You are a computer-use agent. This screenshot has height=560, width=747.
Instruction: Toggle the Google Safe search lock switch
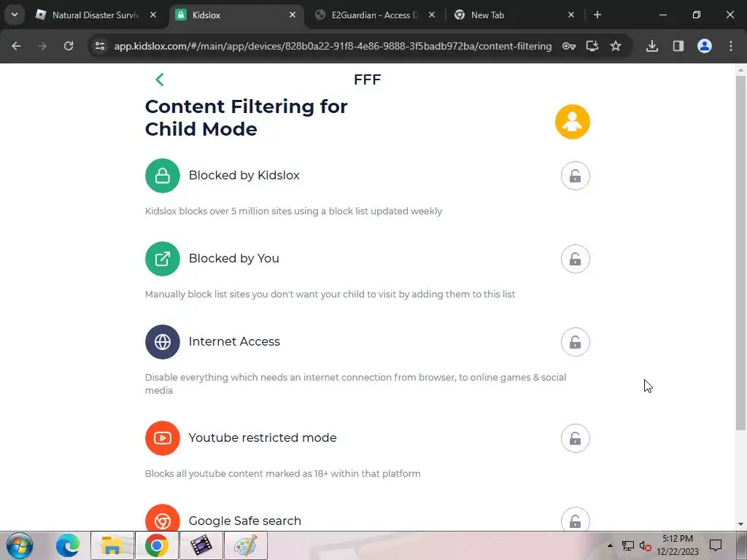575,519
